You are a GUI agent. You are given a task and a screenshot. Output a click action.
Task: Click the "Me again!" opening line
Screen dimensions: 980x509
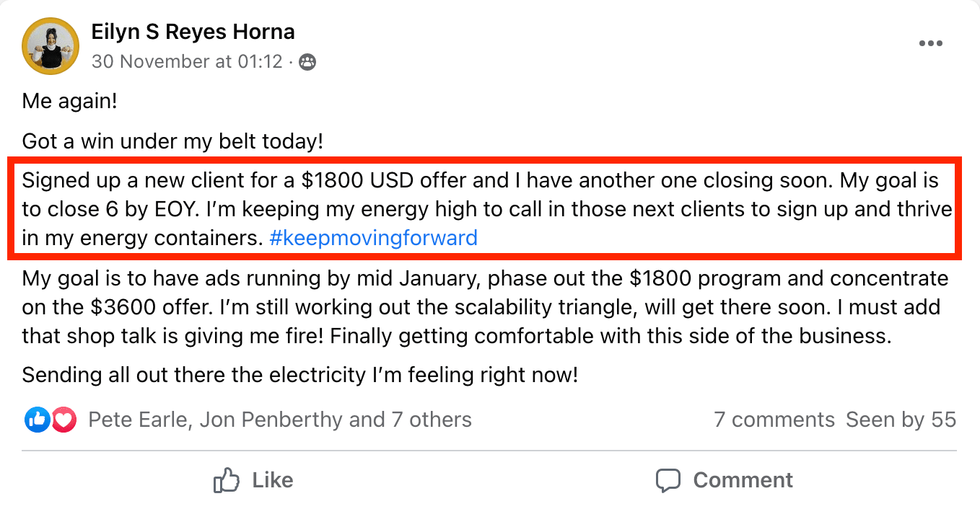click(x=69, y=101)
